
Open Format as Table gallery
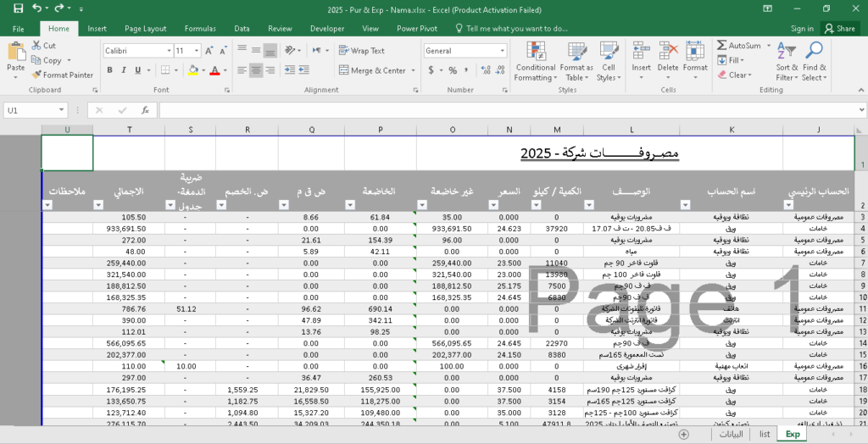(576, 62)
